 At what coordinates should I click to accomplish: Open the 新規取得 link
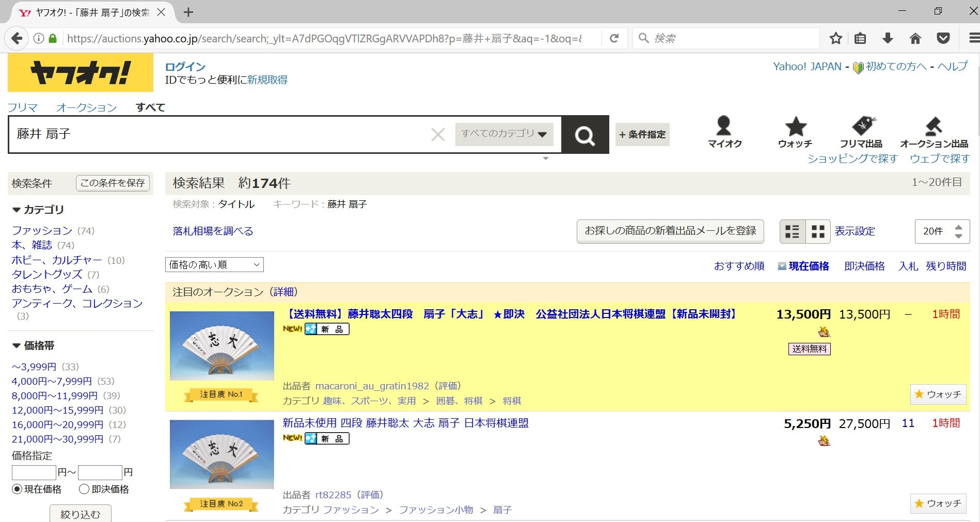(267, 80)
